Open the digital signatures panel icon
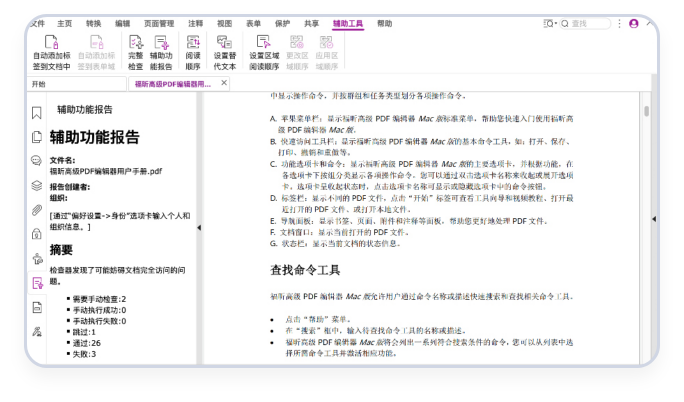Screen dimensions: 684x402 tap(37, 332)
